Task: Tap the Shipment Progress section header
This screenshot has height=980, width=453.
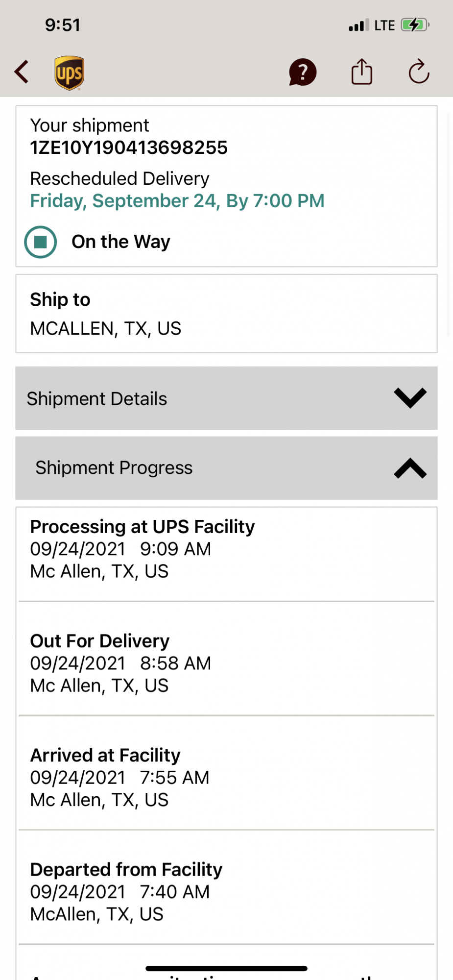Action: coord(114,468)
